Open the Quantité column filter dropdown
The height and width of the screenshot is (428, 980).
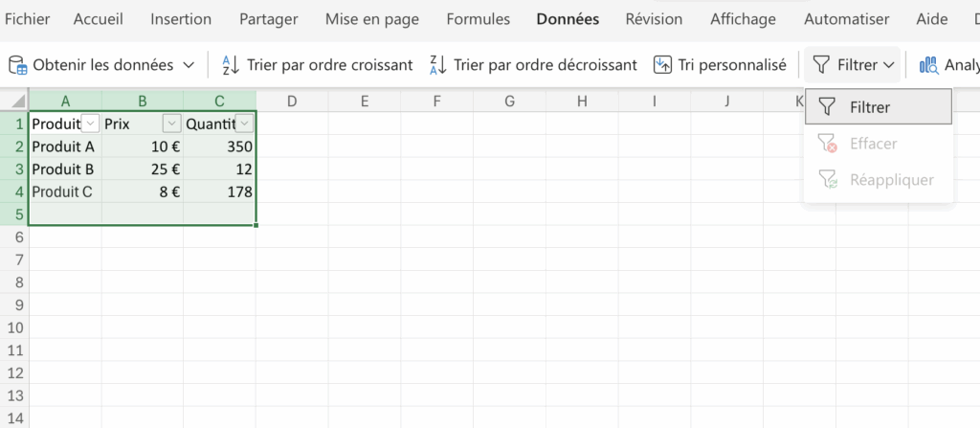[245, 124]
